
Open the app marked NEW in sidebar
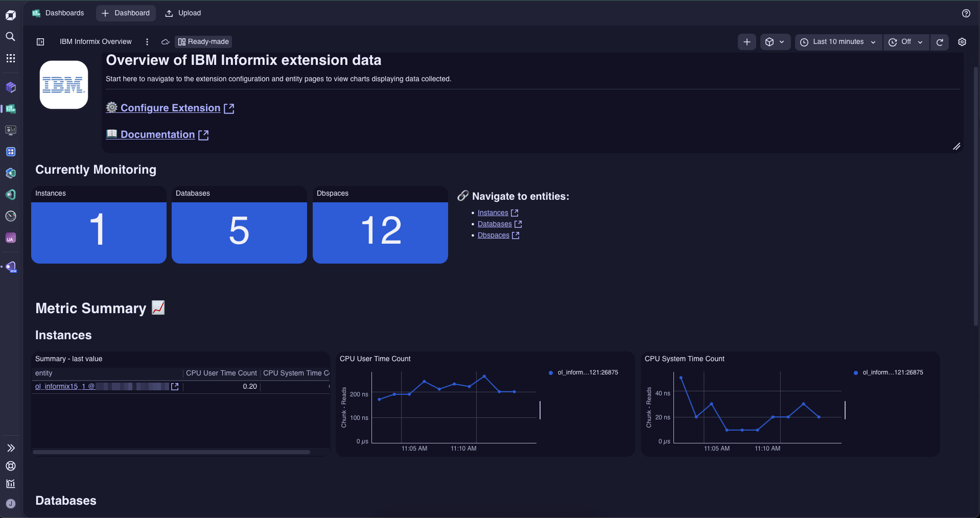tap(11, 267)
